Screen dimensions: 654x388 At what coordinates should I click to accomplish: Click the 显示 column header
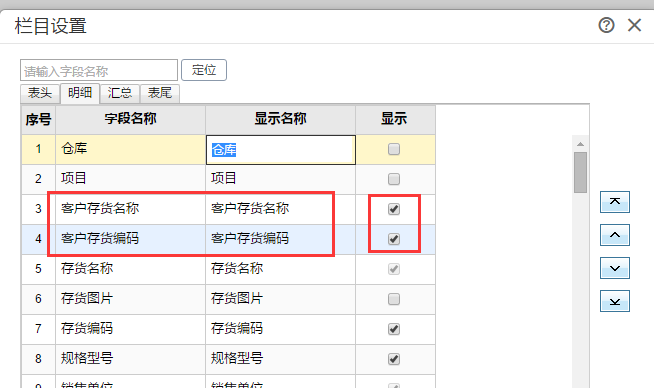coord(394,120)
